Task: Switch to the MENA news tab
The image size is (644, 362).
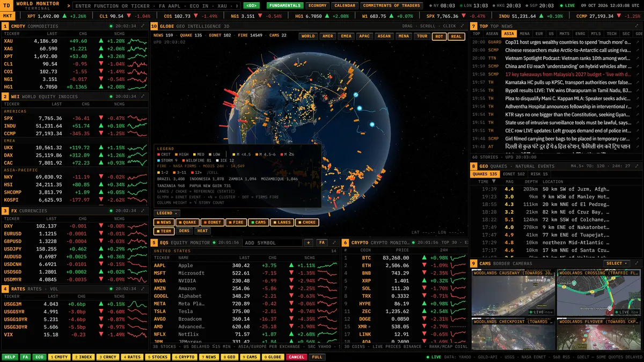Action: (x=524, y=34)
